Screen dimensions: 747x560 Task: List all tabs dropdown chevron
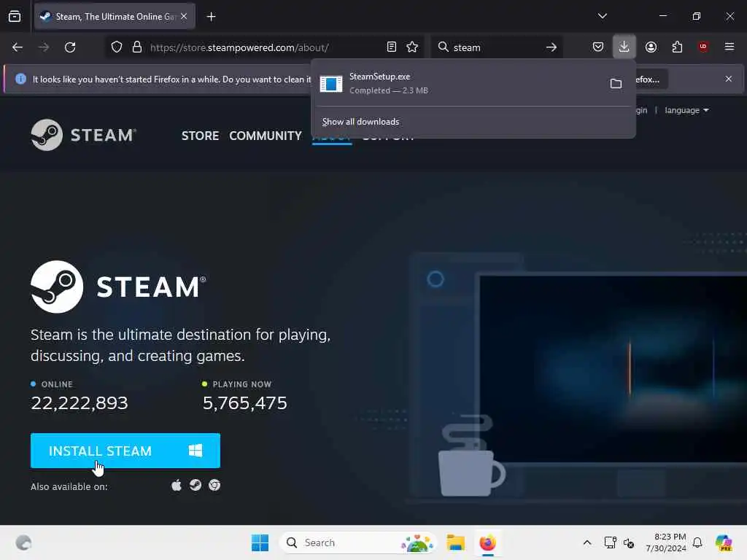pyautogui.click(x=602, y=16)
